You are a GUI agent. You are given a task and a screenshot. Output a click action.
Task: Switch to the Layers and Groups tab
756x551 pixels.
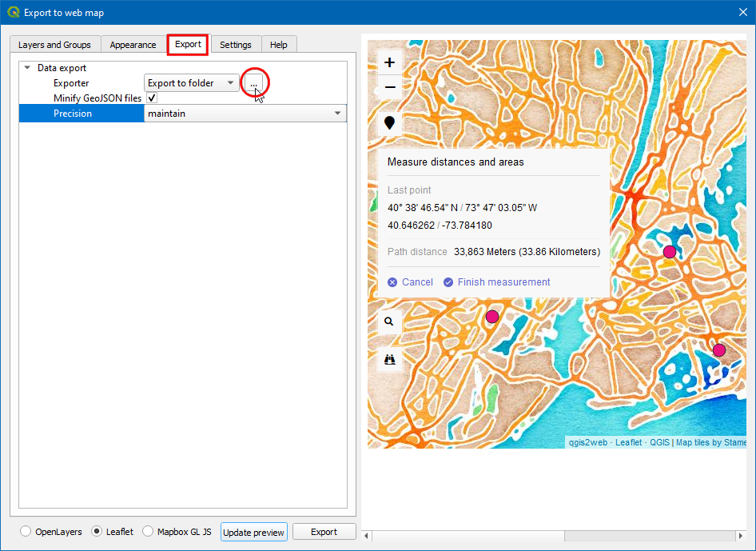tap(54, 45)
